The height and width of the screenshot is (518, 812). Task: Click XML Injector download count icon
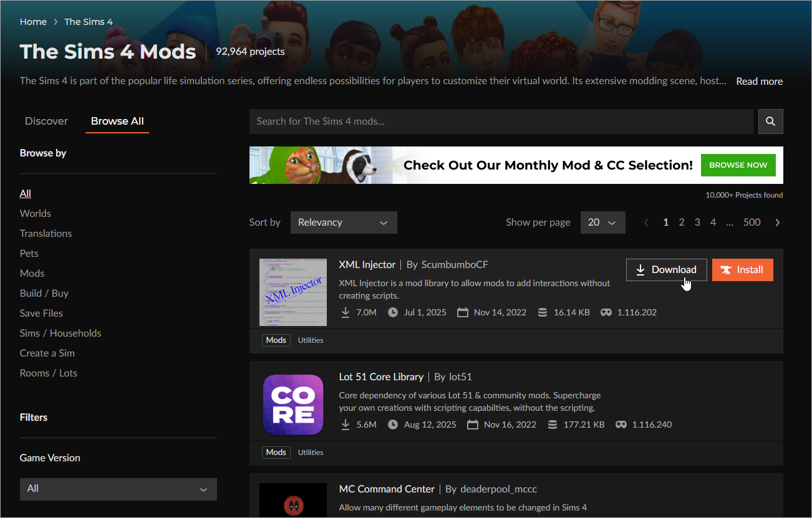pos(346,312)
